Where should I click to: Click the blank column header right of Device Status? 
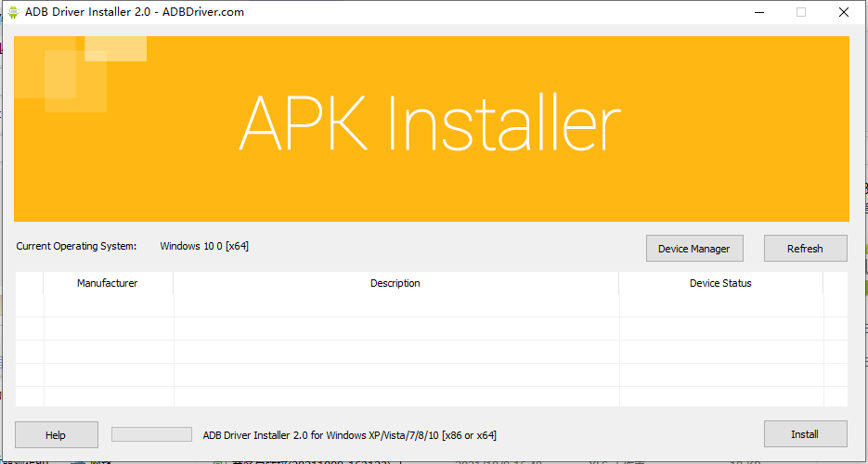(x=835, y=283)
